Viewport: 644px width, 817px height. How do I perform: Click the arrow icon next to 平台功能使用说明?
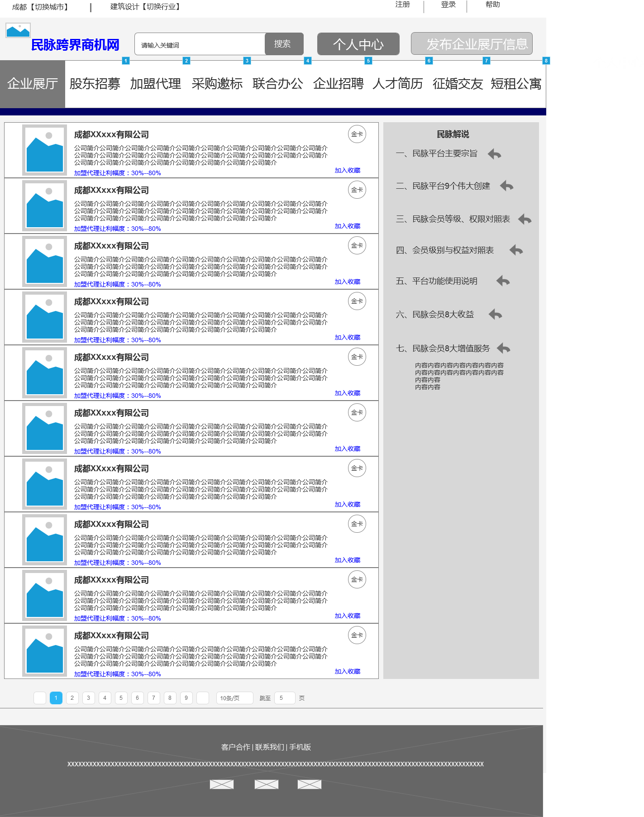[x=503, y=281]
